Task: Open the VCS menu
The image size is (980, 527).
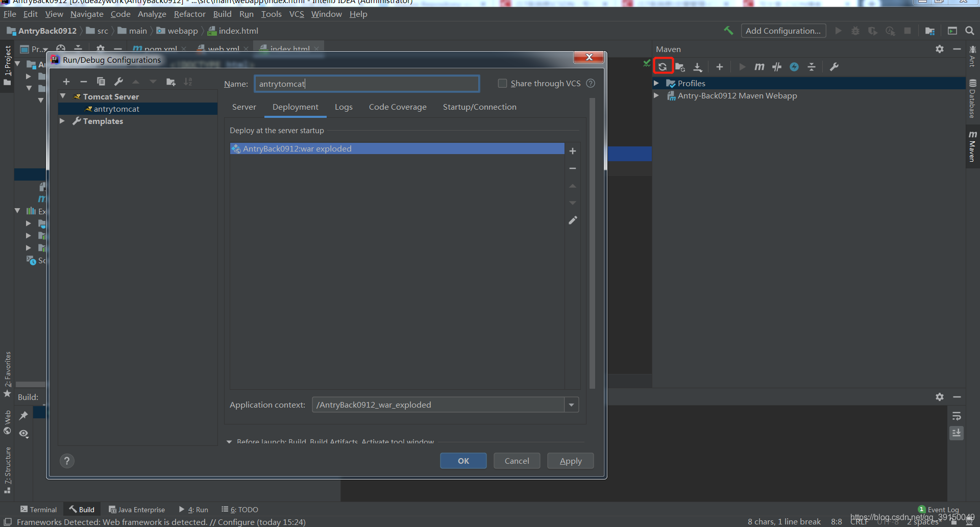Action: pos(297,14)
